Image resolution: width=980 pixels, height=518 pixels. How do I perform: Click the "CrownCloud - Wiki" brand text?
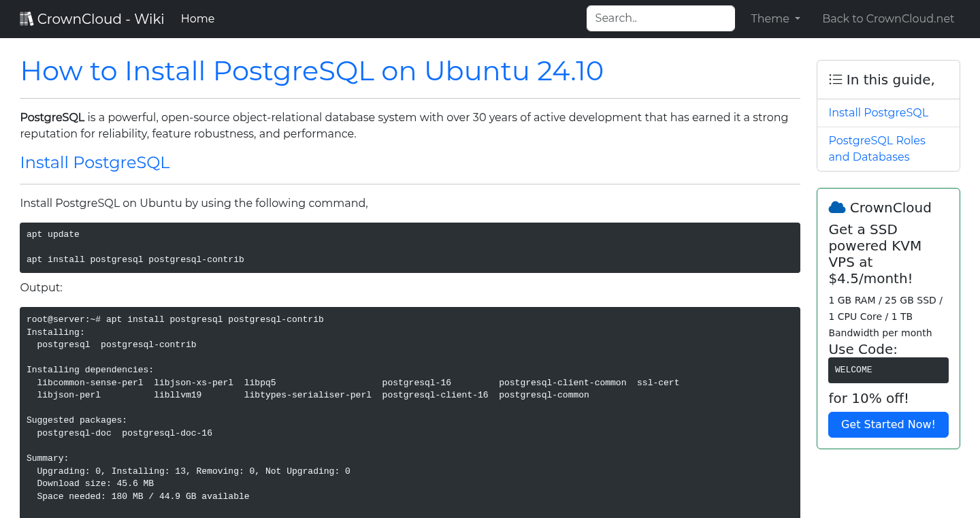pyautogui.click(x=101, y=18)
